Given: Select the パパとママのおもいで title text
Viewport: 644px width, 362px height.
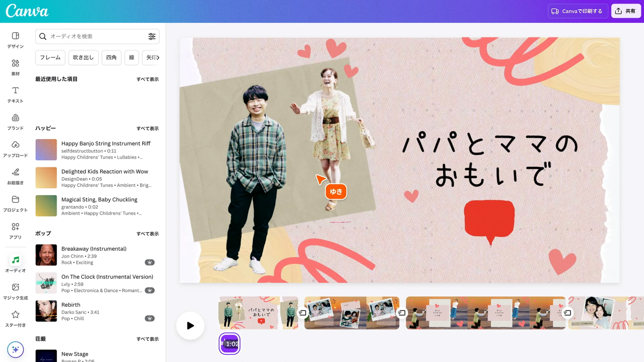Looking at the screenshot, I should point(490,159).
